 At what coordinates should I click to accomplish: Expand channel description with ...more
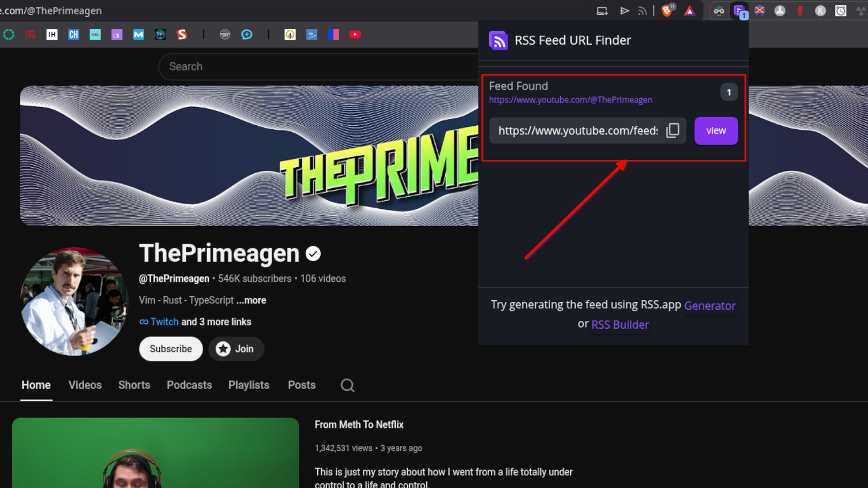pyautogui.click(x=251, y=300)
